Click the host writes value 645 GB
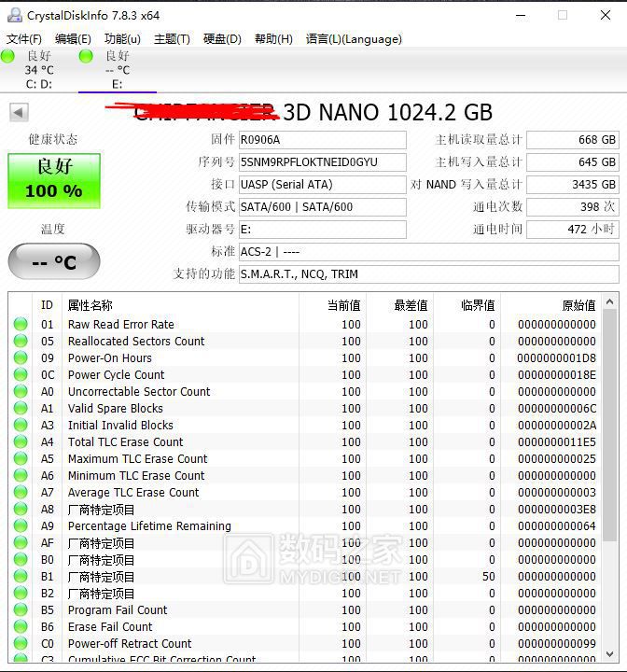 coord(573,162)
